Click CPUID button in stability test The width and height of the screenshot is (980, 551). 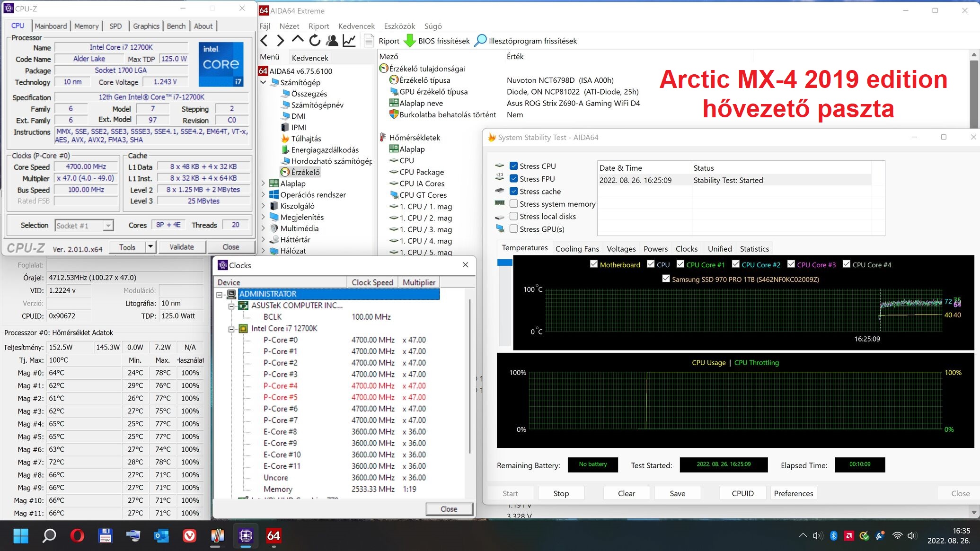point(742,493)
